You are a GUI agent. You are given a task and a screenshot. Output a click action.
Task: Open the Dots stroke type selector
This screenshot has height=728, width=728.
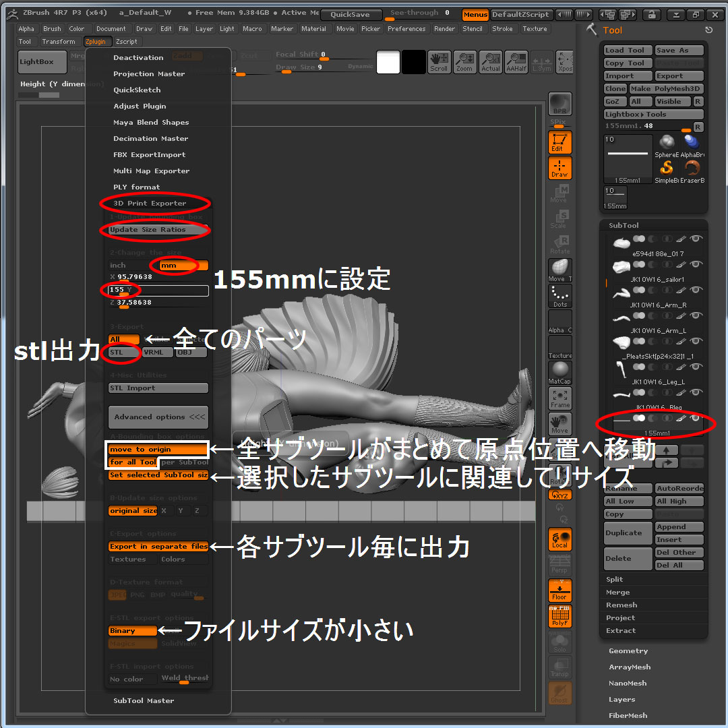click(560, 296)
